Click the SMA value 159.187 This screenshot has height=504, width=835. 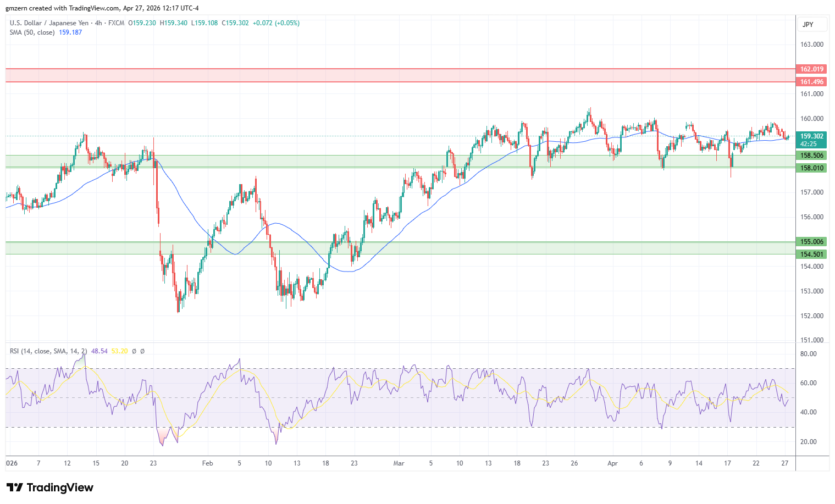70,32
